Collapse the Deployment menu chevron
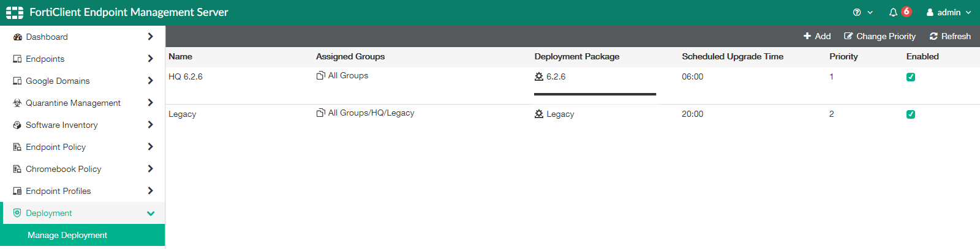 click(x=151, y=214)
